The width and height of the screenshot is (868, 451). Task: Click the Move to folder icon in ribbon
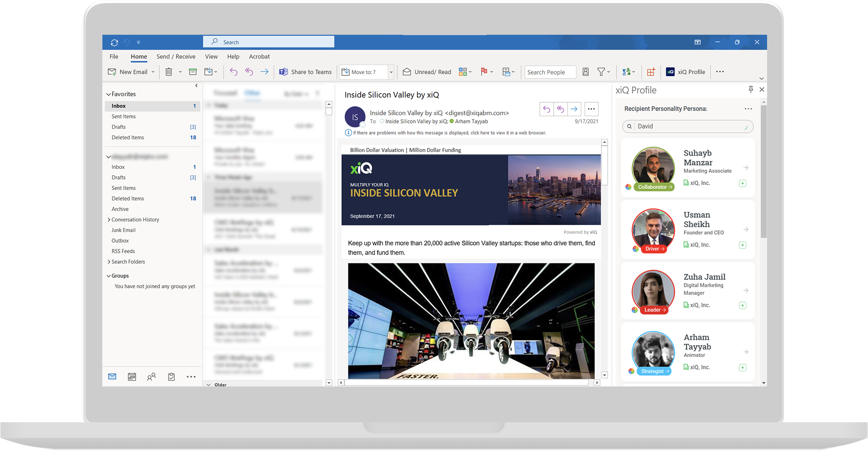point(209,72)
